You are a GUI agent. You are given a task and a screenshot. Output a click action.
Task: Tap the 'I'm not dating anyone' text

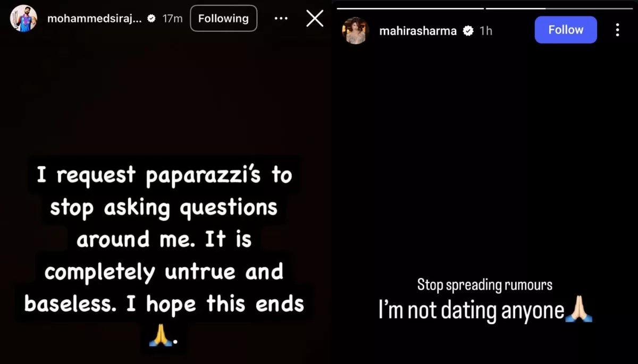(x=471, y=310)
